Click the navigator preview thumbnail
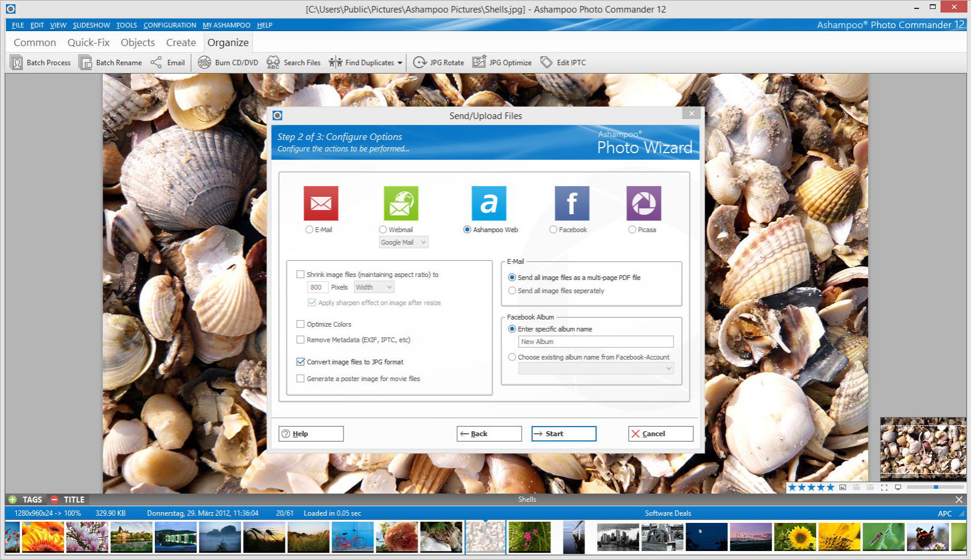Image resolution: width=971 pixels, height=560 pixels. tap(923, 449)
